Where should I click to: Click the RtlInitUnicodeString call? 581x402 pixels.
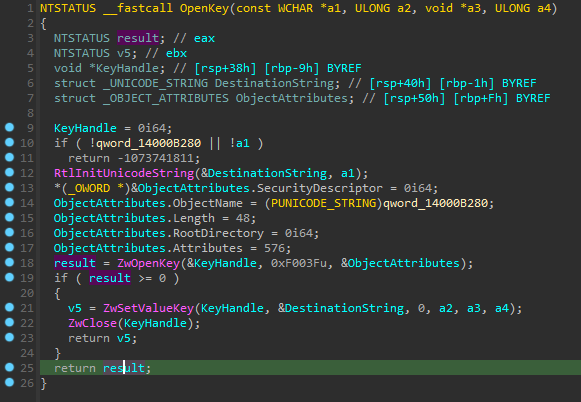(x=124, y=173)
